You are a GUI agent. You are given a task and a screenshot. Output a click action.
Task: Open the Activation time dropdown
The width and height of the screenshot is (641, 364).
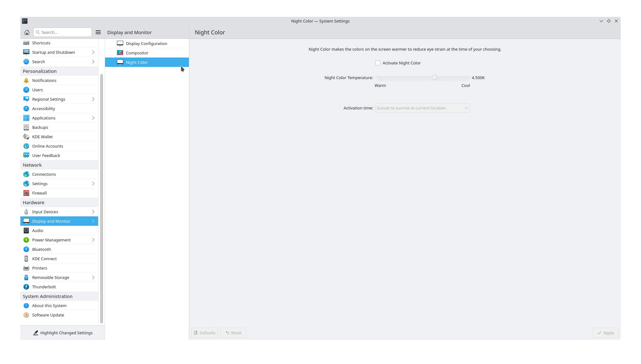[x=422, y=108]
